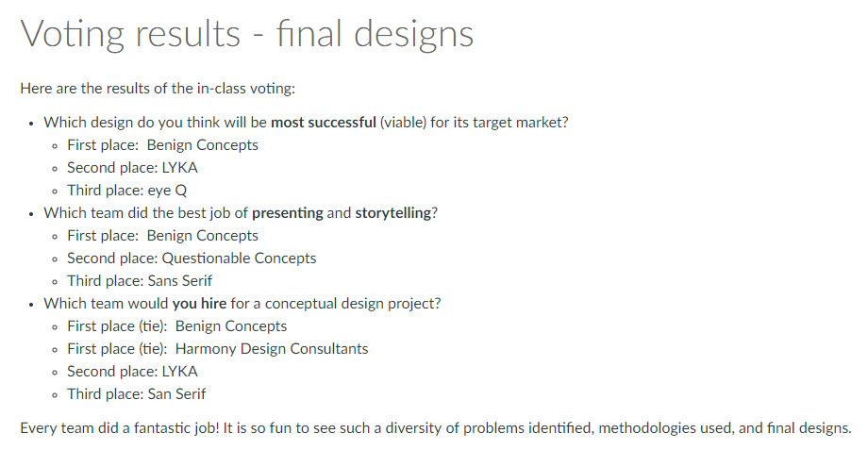Click the "Third place: eye Q" line

click(x=127, y=191)
